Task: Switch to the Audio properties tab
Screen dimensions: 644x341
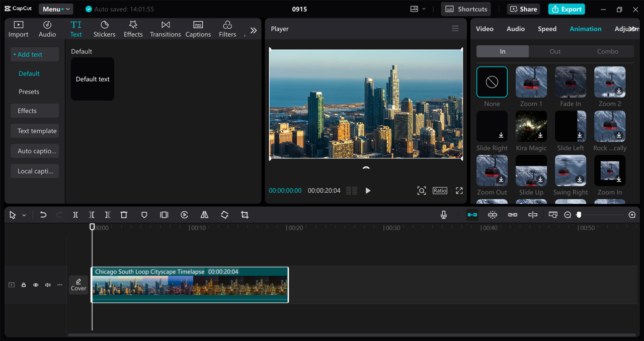Action: click(x=516, y=29)
